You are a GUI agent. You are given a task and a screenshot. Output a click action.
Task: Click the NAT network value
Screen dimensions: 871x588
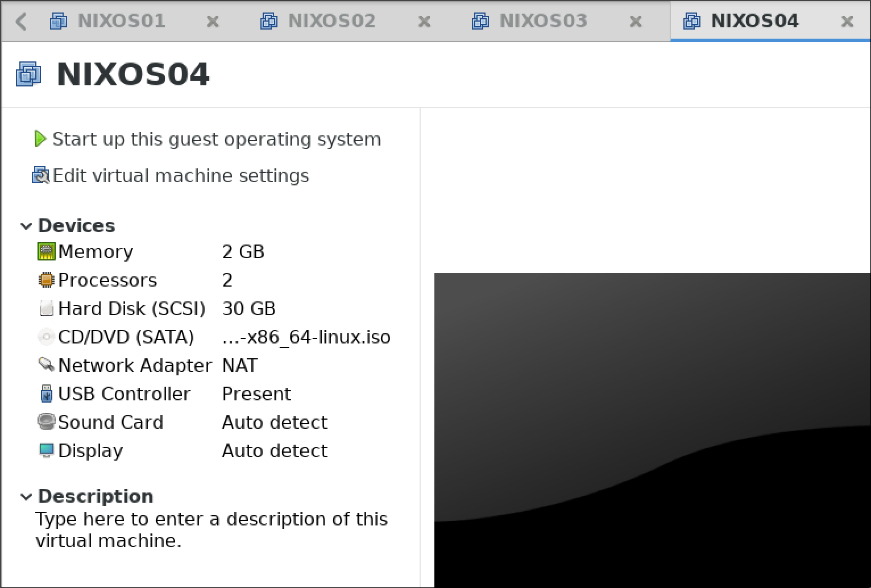click(240, 365)
